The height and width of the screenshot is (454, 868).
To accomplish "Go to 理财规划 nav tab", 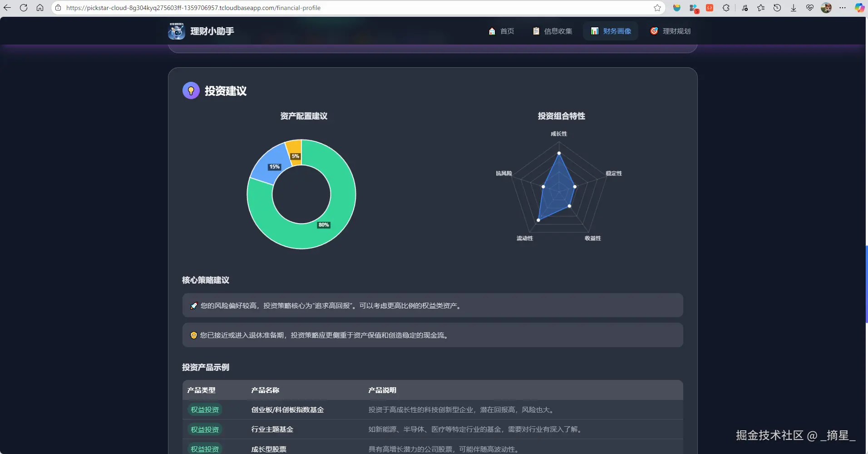I will pos(671,31).
